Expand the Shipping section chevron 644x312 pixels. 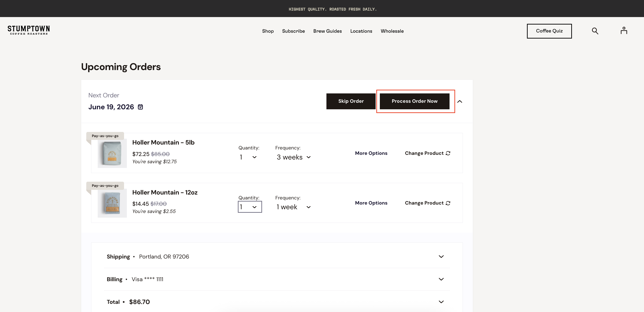tap(441, 256)
